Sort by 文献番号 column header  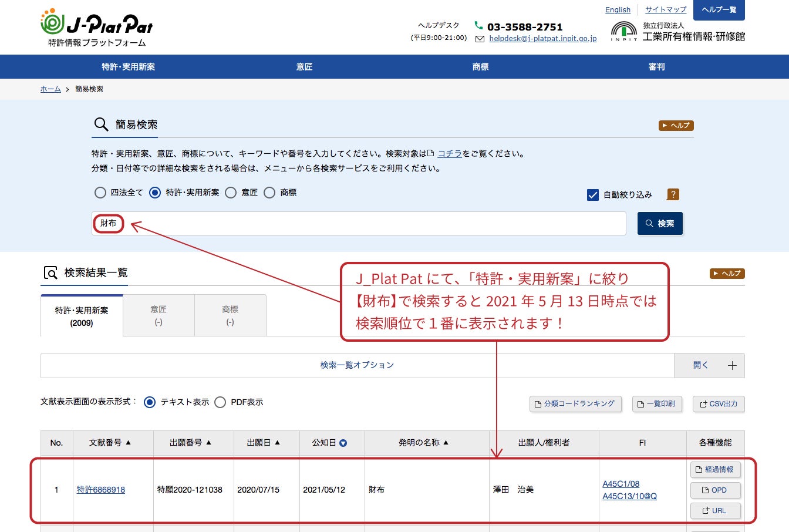[110, 443]
